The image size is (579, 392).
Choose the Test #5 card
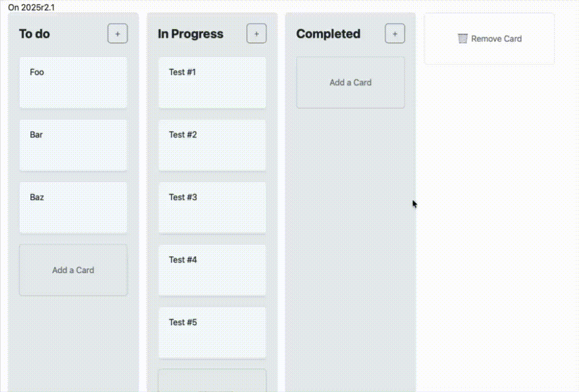(x=212, y=333)
